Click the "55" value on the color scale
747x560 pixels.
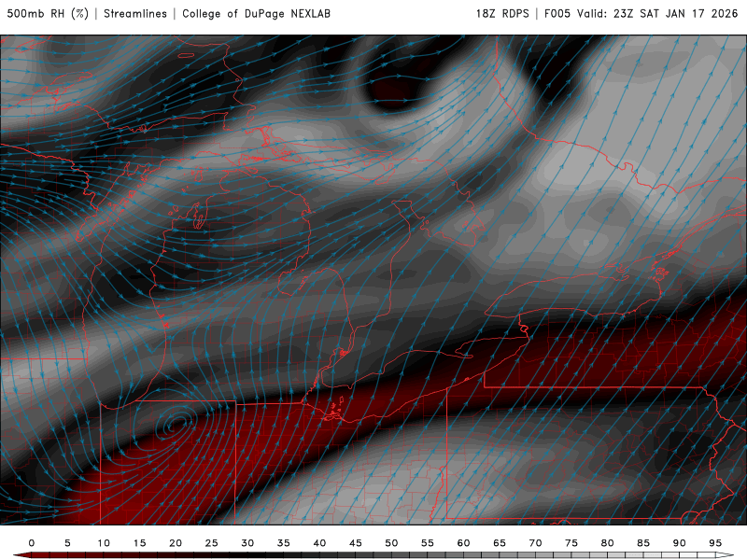[x=428, y=543]
